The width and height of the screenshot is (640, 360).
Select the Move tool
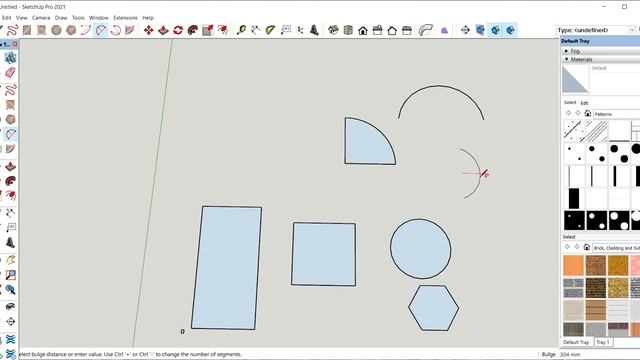coord(149,30)
